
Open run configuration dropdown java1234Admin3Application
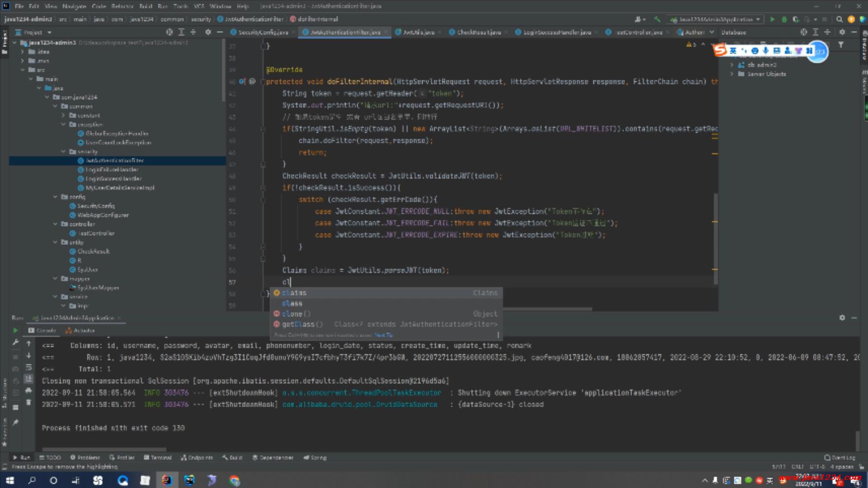tap(716, 19)
